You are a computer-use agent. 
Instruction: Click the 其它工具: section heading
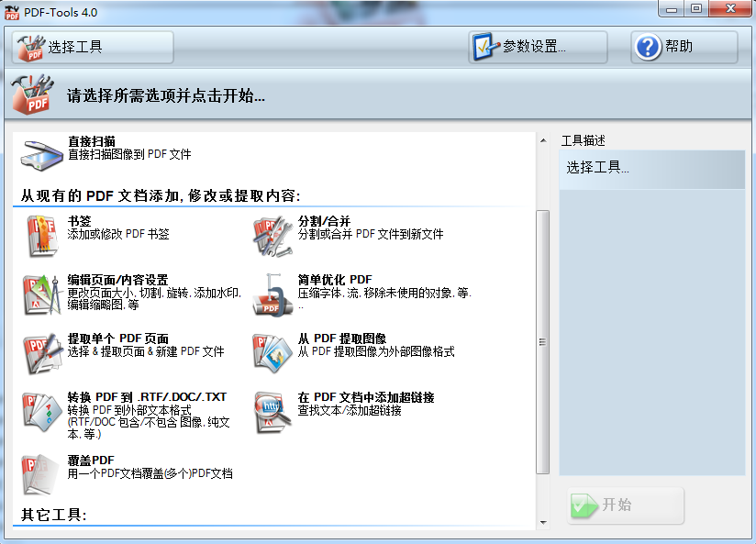(x=54, y=515)
